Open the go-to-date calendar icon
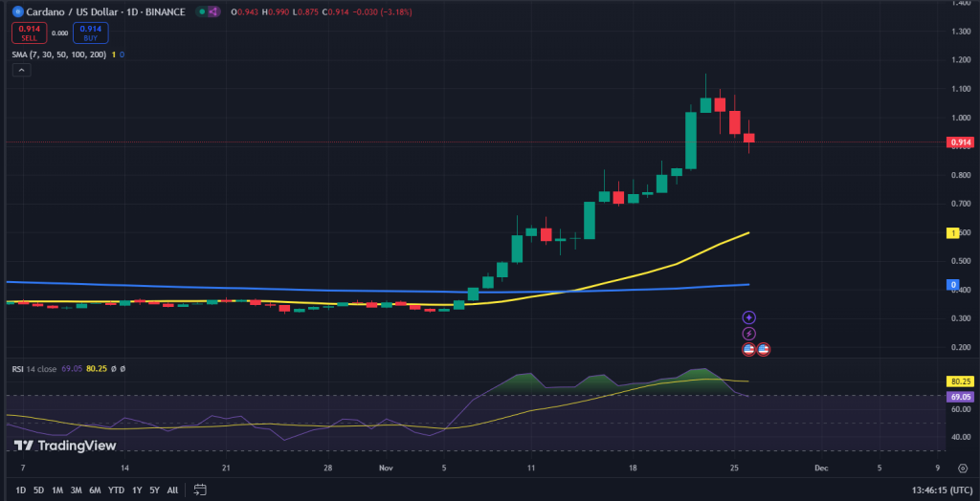Screen dimensions: 980x501 click(x=200, y=490)
